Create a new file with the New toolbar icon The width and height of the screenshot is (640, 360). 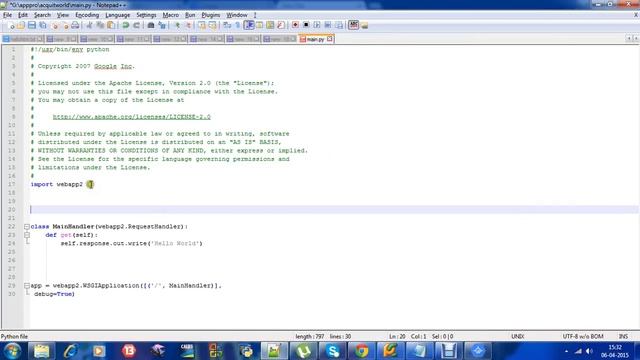(x=11, y=25)
